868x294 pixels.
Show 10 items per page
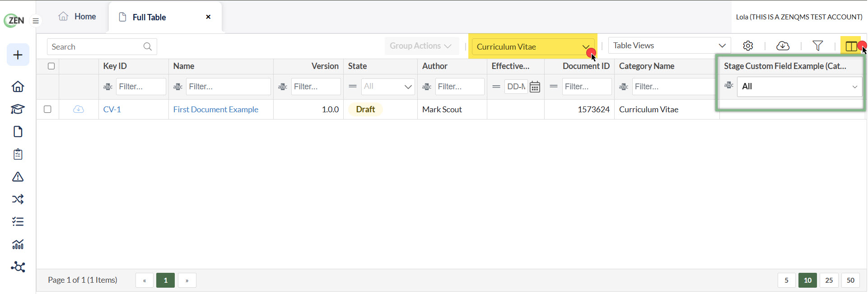807,280
